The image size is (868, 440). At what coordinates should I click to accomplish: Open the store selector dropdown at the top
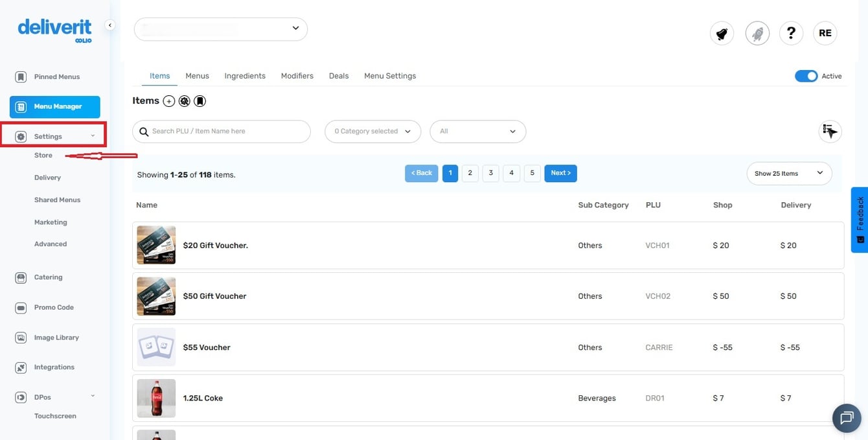point(221,29)
